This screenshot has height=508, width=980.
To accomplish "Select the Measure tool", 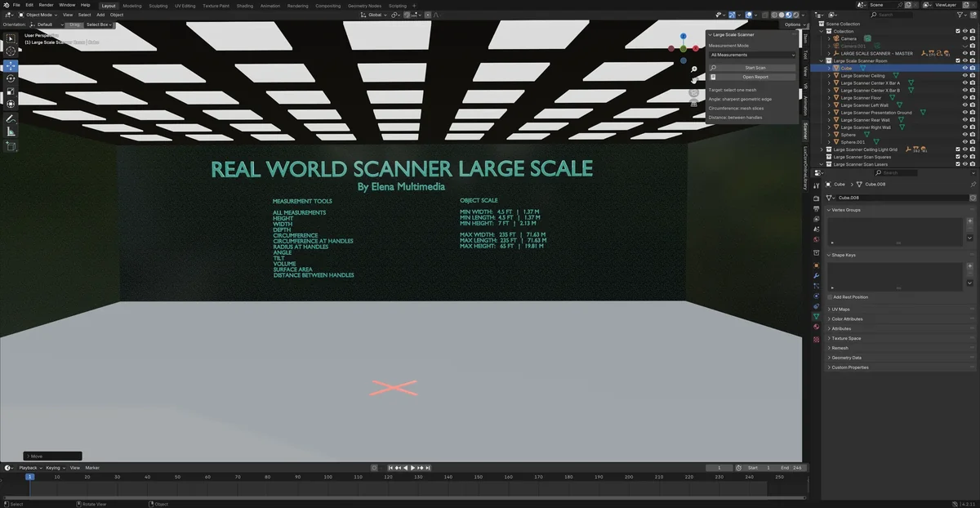I will (11, 131).
